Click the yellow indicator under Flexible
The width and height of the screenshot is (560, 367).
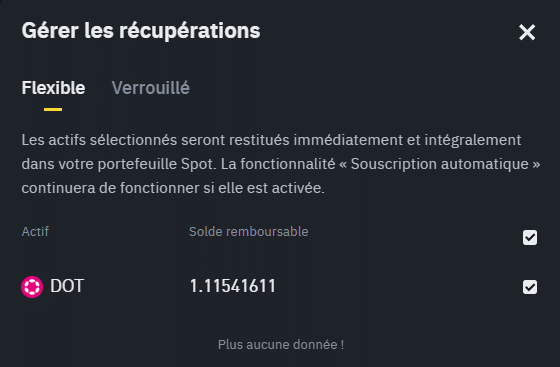click(x=53, y=110)
